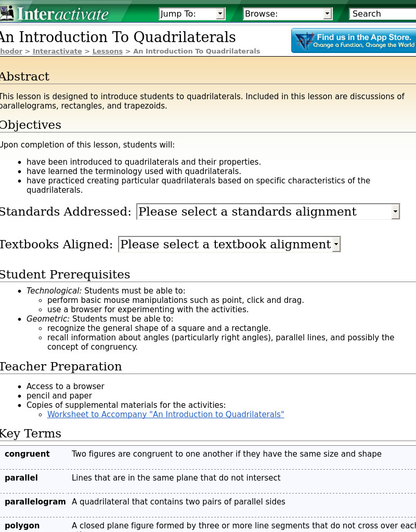Open Worksheet to Accompany Quadrilaterals link
Viewport: 416px width, 532px height.
pos(166,414)
